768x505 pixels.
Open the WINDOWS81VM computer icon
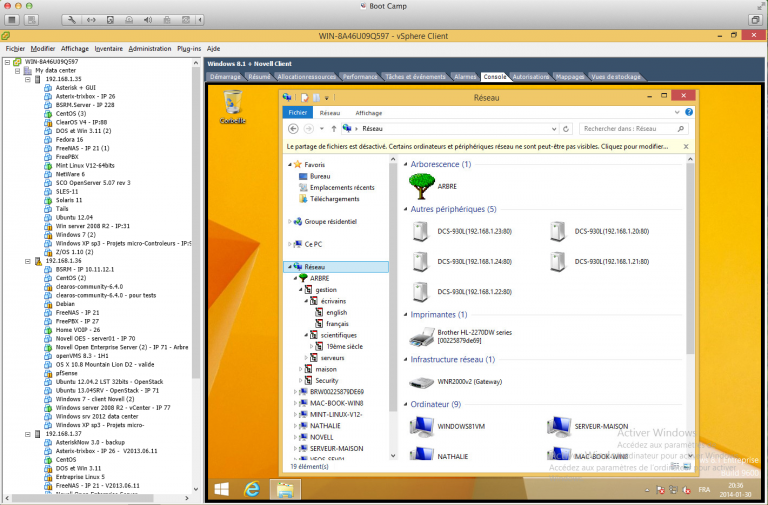tap(422, 426)
